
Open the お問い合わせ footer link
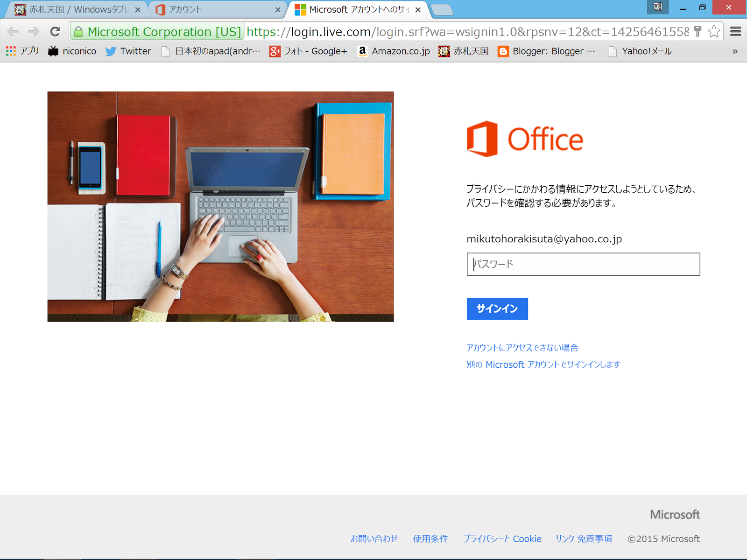pos(374,539)
